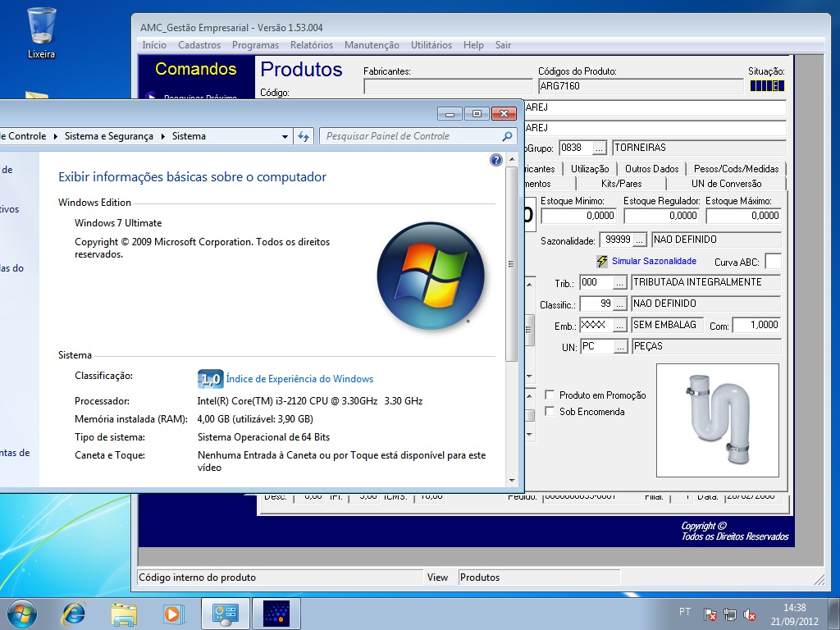
Task: Launch Internet Explorer from the taskbar
Action: [73, 614]
